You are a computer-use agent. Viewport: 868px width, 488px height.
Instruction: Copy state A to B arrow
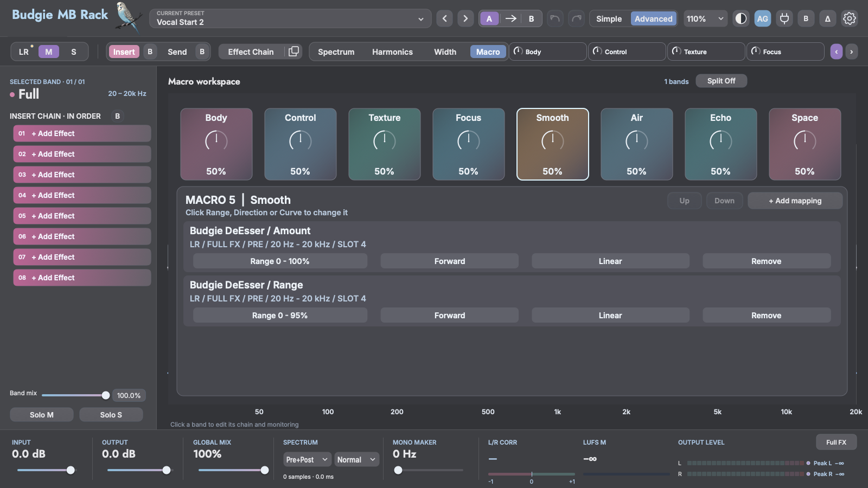[510, 18]
